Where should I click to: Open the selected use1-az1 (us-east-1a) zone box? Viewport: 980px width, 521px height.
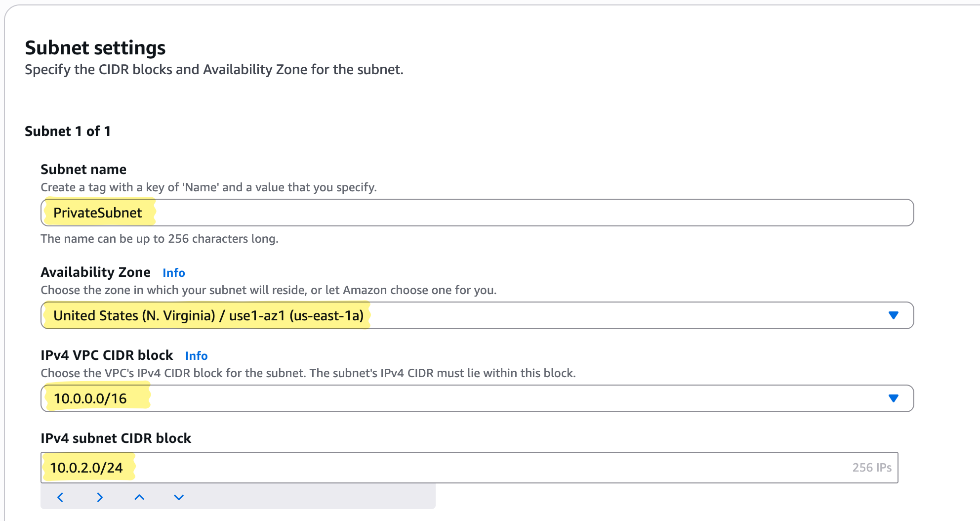(445, 315)
